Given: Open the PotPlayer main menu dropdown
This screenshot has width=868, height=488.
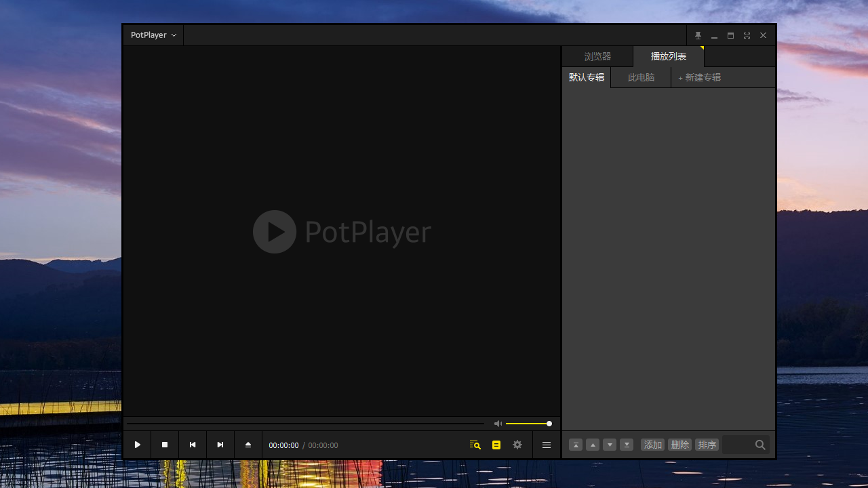Looking at the screenshot, I should (153, 35).
